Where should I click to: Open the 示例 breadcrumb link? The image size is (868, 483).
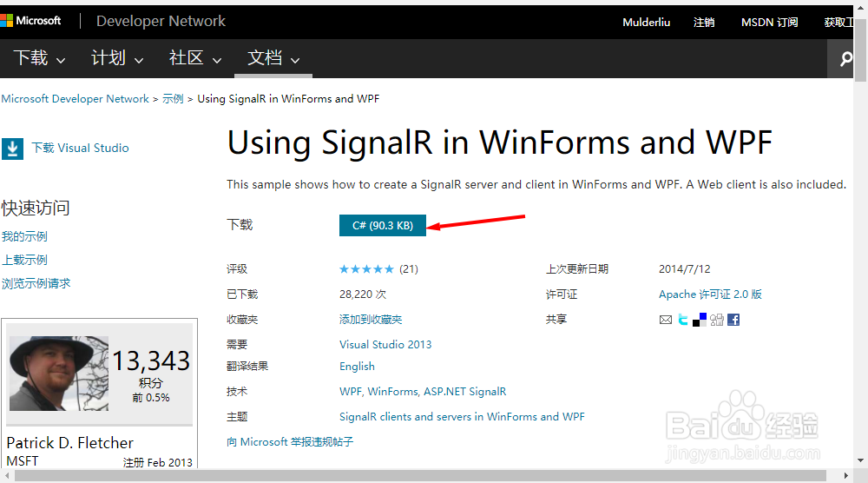point(173,98)
